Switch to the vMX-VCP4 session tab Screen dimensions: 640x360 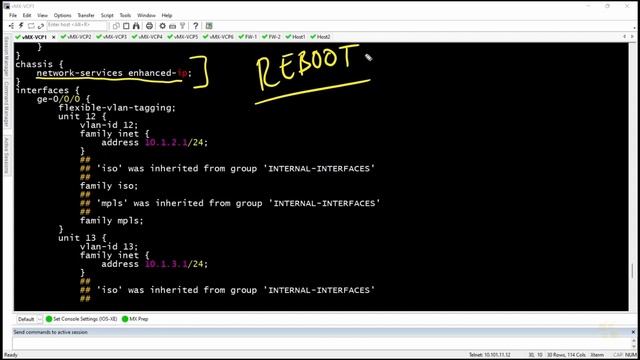147,37
